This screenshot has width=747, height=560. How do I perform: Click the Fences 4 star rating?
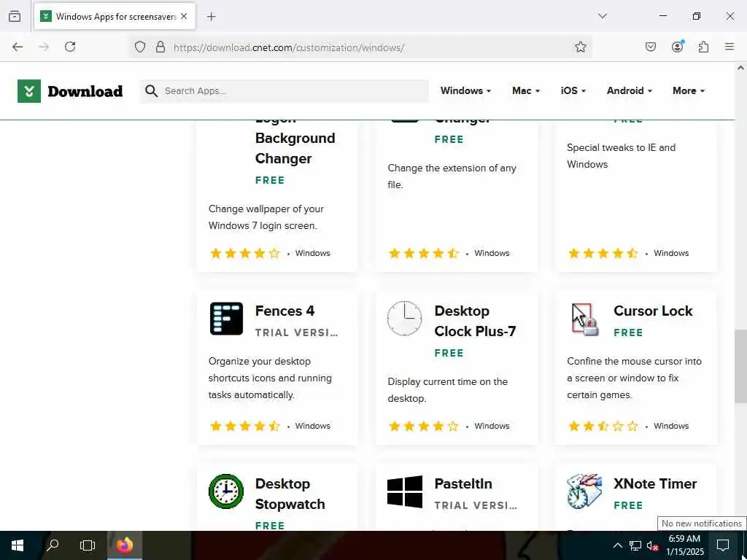click(x=244, y=426)
